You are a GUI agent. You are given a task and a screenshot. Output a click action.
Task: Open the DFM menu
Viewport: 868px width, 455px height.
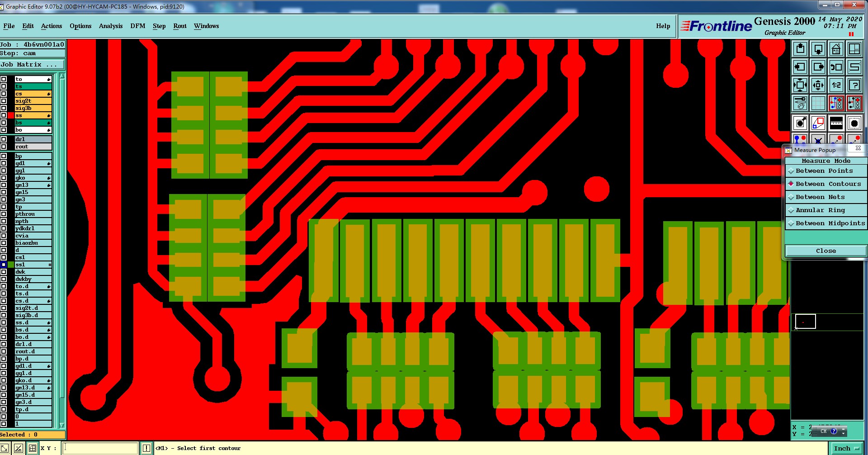point(138,26)
